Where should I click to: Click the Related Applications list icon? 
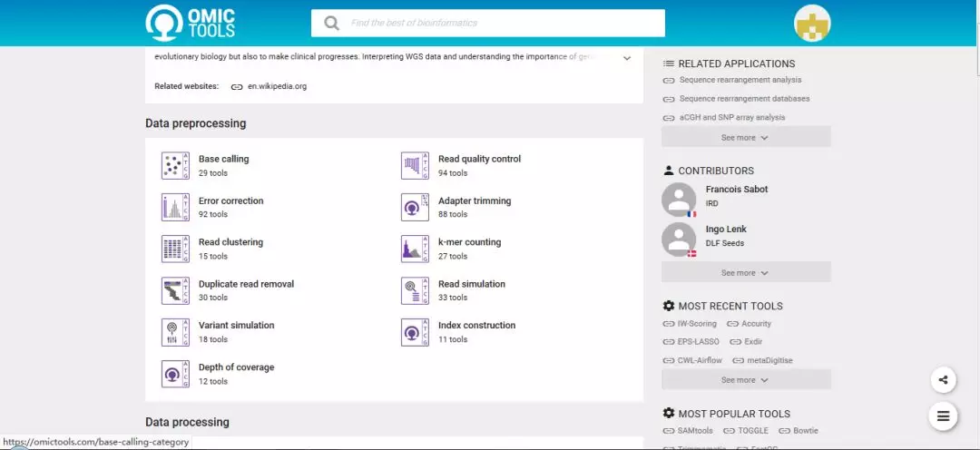tap(669, 64)
